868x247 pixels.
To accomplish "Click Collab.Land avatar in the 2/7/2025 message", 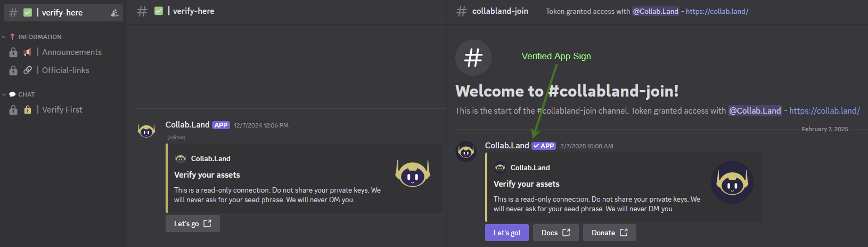I will pos(466,152).
